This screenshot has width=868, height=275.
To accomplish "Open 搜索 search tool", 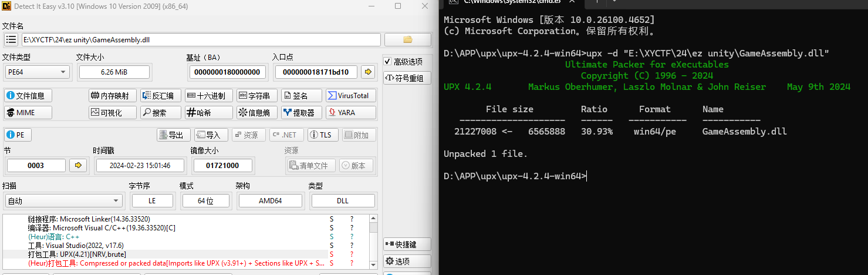I will pos(160,112).
